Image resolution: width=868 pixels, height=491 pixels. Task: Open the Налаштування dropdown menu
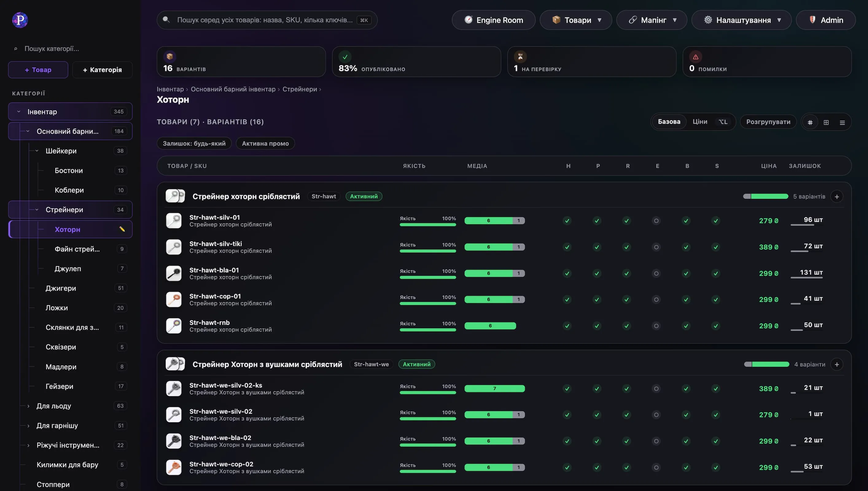[x=741, y=20]
